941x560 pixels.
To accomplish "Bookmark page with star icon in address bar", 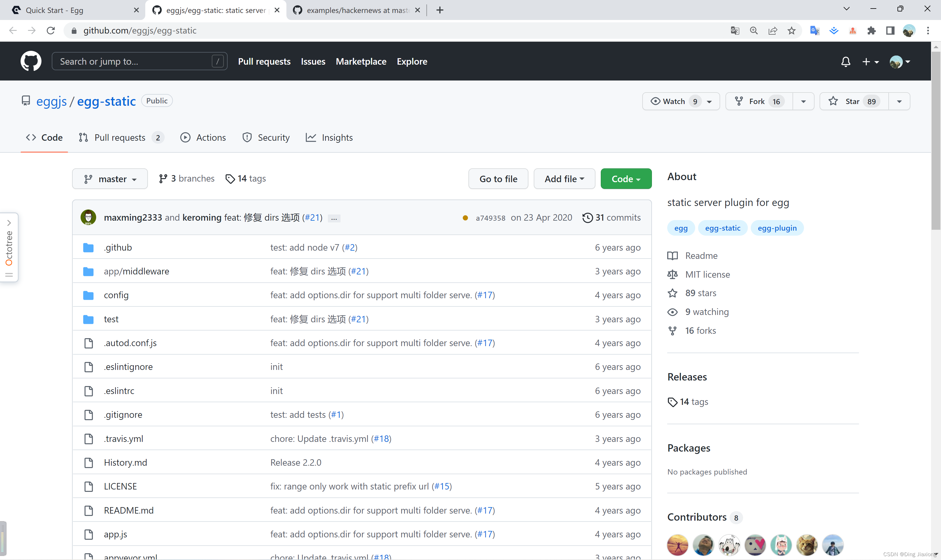I will (792, 31).
